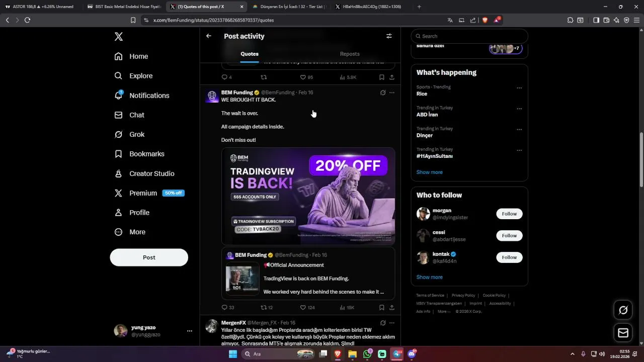Open Bookmarks from the sidebar
The image size is (644, 362).
(x=139, y=154)
